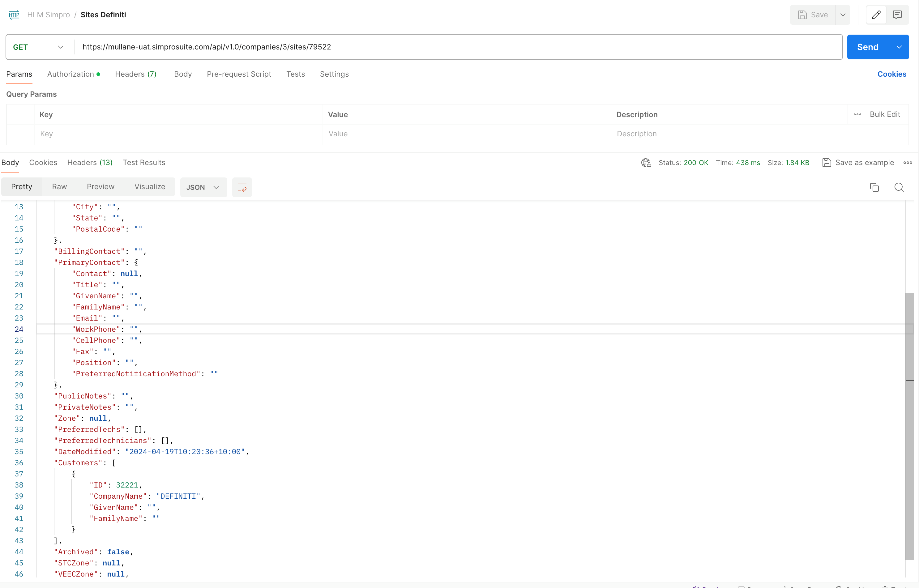Open the request Body tab
The height and width of the screenshot is (588, 919).
click(183, 74)
